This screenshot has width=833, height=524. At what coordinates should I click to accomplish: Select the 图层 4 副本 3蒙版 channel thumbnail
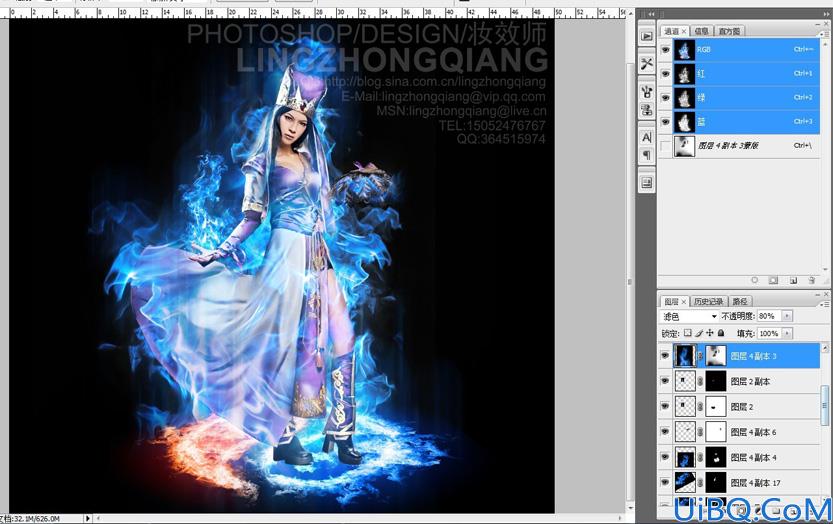(x=684, y=146)
